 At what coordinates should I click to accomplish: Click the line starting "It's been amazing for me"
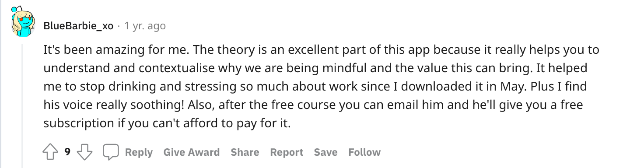(321, 50)
